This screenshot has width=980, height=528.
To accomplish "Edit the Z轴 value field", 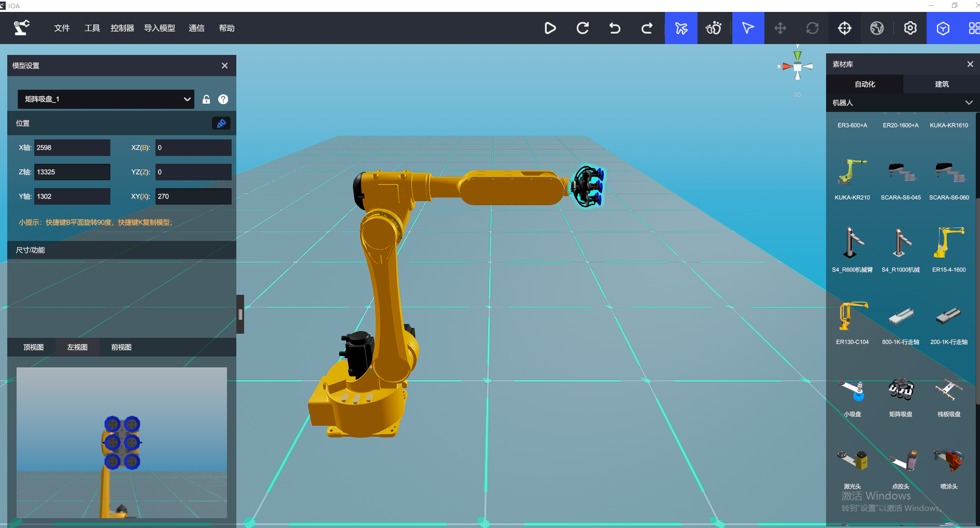I will click(72, 172).
